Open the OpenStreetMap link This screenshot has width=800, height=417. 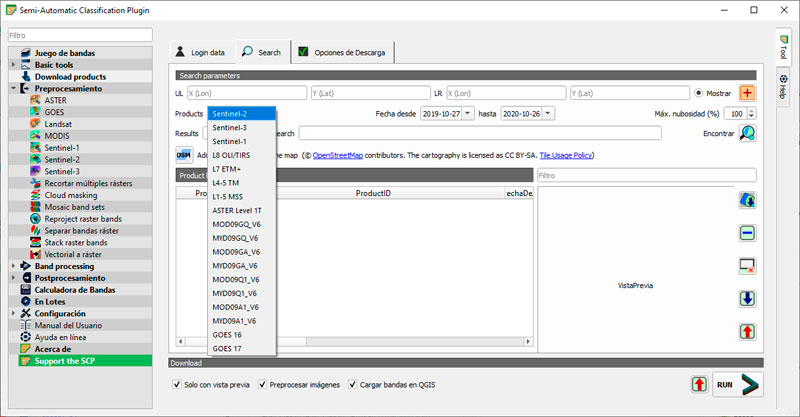click(338, 155)
